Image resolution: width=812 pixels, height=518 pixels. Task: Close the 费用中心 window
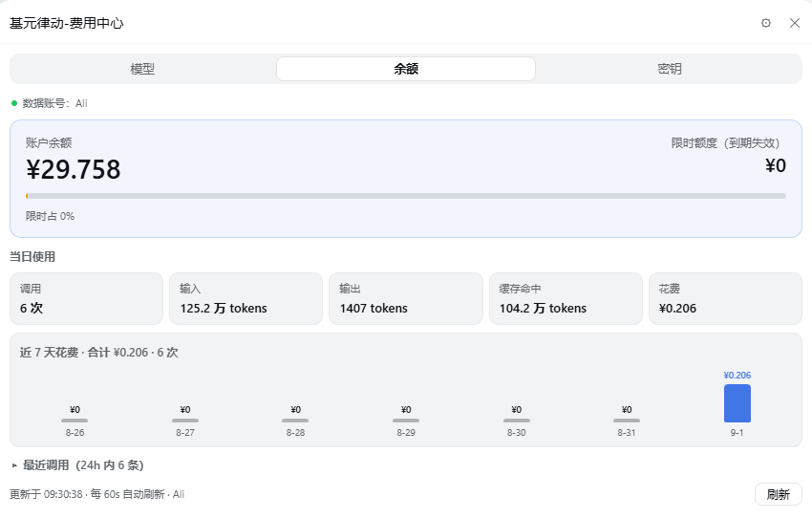tap(795, 23)
